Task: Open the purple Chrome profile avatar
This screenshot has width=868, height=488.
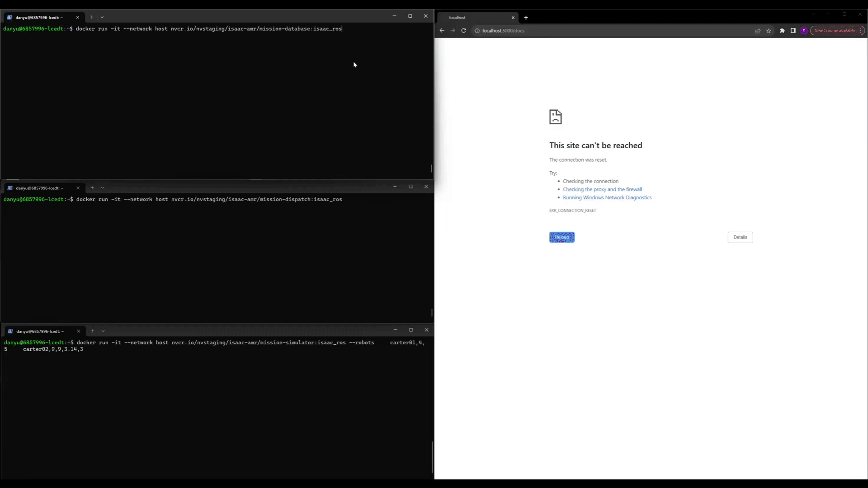Action: point(804,31)
